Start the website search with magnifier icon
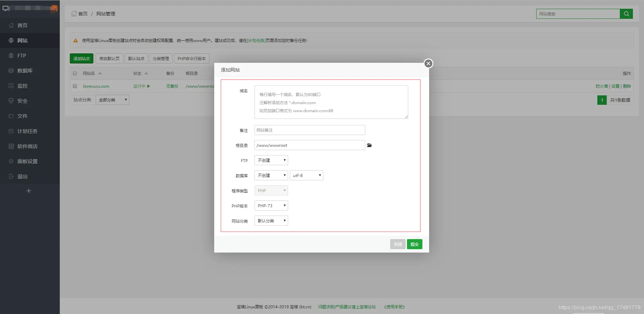Viewport: 644px width, 314px height. click(626, 14)
